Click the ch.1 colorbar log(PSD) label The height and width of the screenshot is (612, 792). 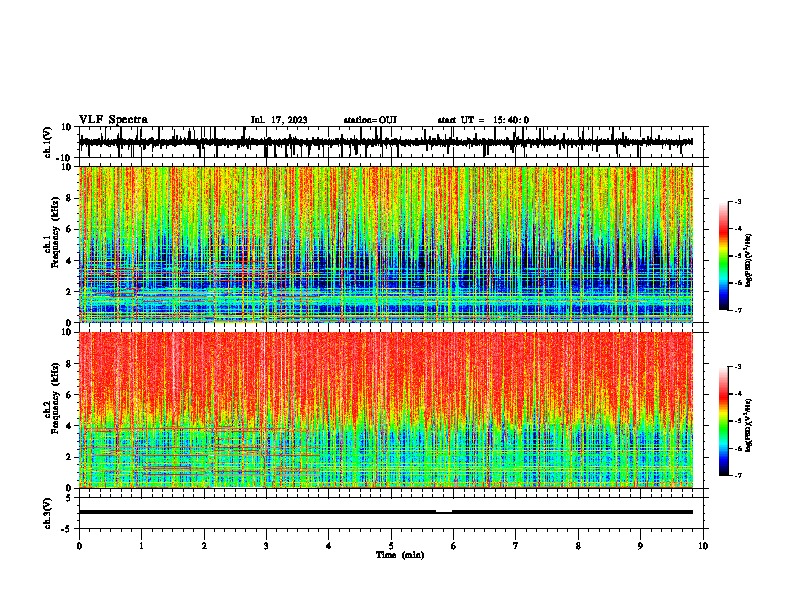[x=748, y=260]
